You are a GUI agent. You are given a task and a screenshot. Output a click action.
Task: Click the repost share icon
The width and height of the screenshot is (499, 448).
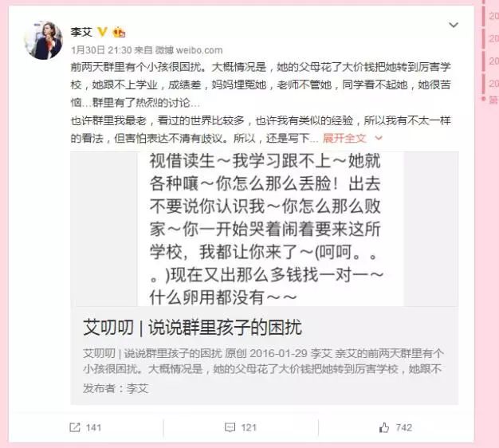coord(75,427)
